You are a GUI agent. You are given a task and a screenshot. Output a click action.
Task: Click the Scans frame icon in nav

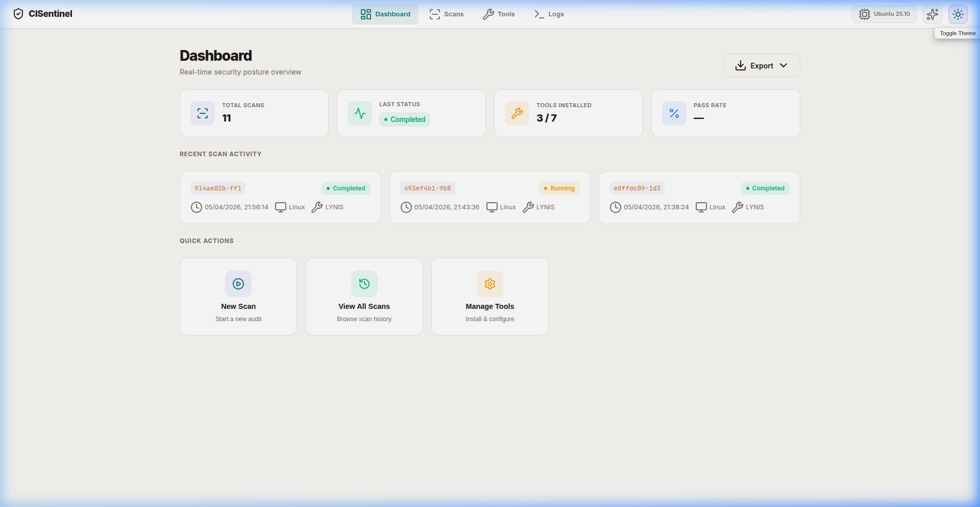click(435, 14)
